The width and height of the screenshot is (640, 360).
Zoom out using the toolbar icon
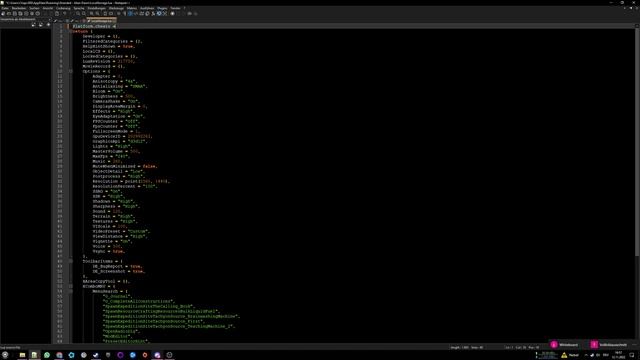[97, 13]
